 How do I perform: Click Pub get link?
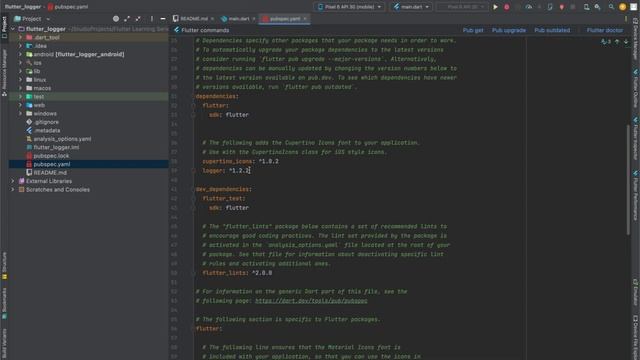point(473,30)
